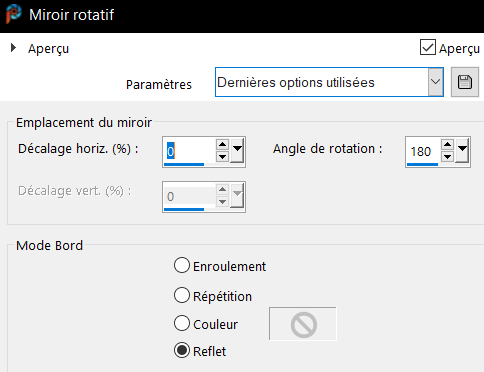484x372 pixels.
Task: Select the Couleur edge mode
Action: (x=182, y=323)
